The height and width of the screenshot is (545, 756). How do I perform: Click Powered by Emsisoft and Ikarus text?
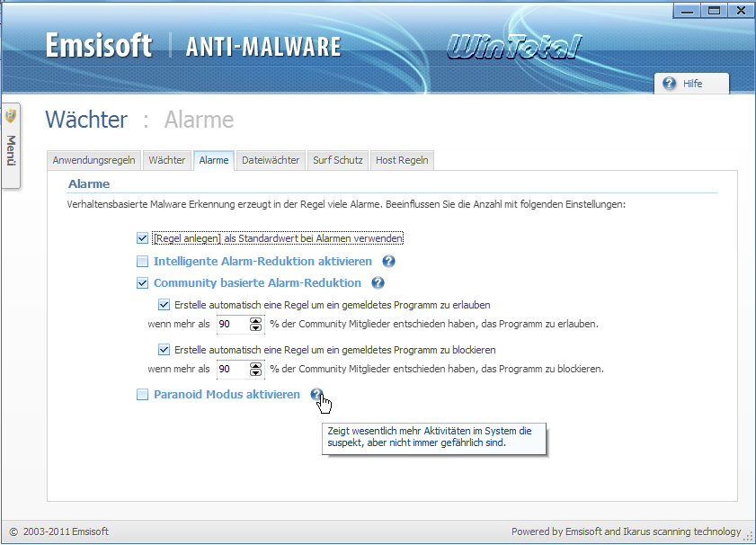(627, 532)
